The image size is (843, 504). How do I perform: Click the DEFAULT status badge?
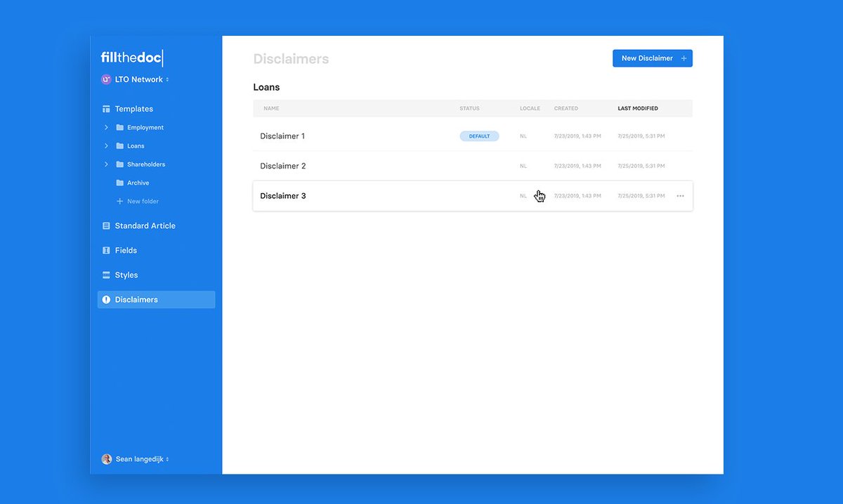tap(479, 136)
